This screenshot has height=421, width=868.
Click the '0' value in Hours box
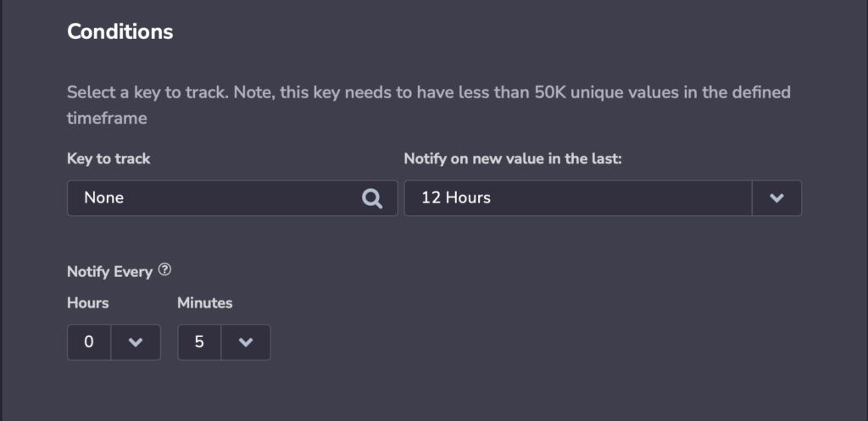[x=89, y=342]
